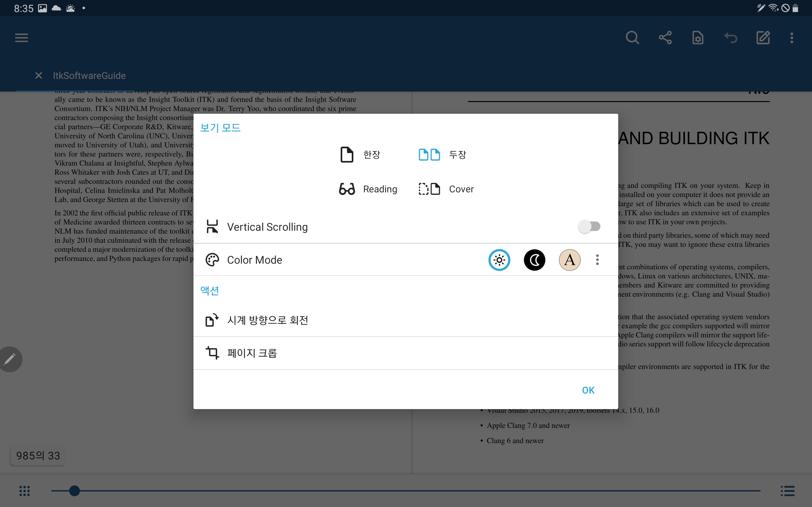Select 페이지 크롭 page crop option
The image size is (812, 507).
252,353
